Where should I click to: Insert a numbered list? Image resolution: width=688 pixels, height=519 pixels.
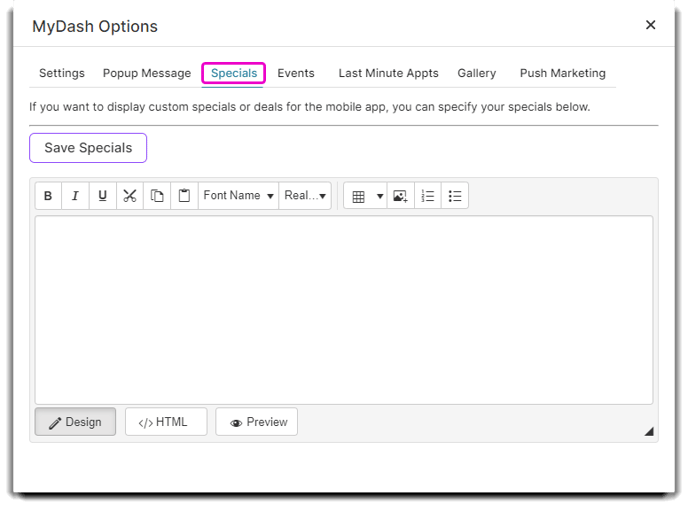tap(428, 196)
